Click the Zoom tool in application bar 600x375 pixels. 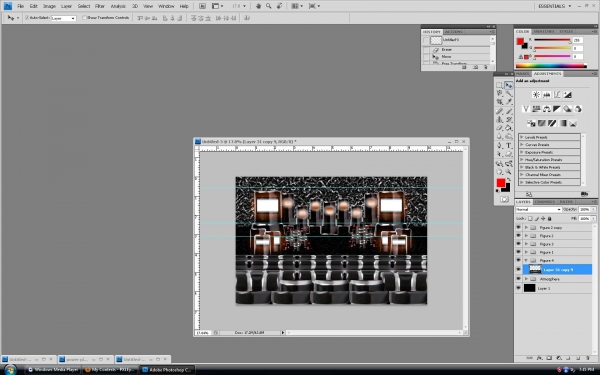point(269,6)
